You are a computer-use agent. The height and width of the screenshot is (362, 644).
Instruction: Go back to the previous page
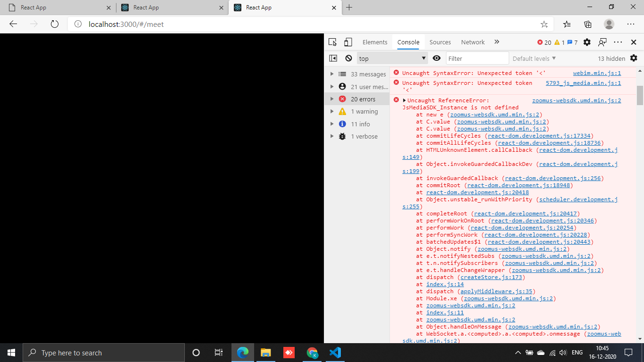click(13, 24)
